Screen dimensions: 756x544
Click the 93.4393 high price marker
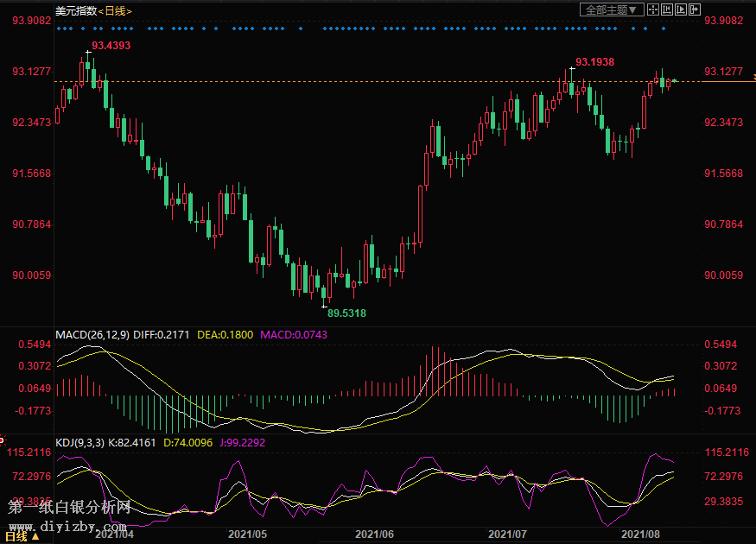point(111,46)
